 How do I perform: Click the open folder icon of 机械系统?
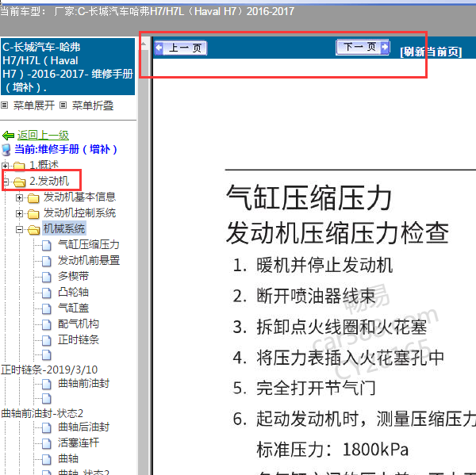point(34,230)
